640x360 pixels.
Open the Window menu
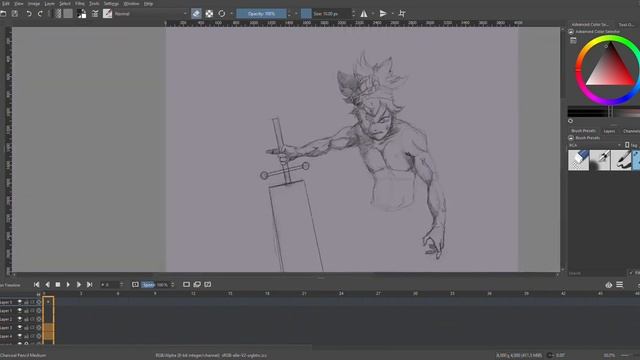tap(131, 4)
